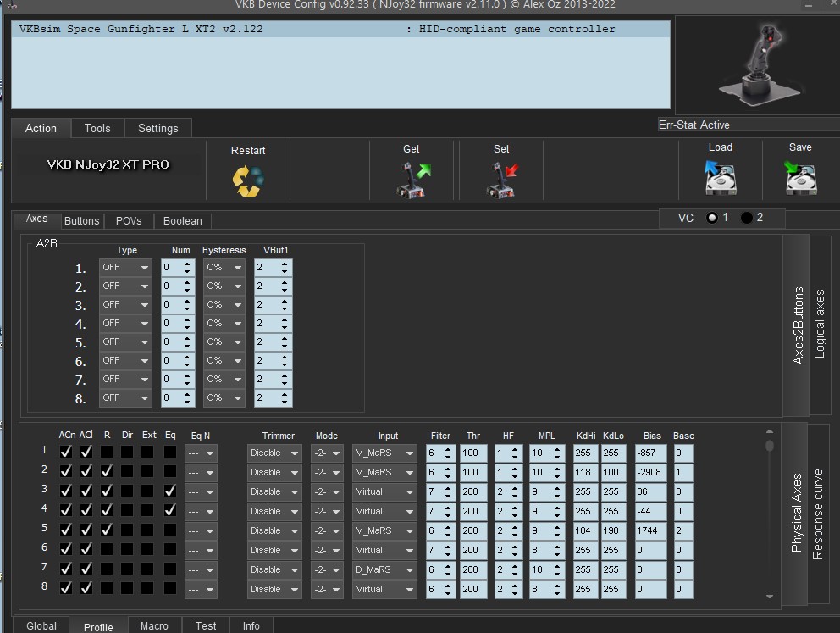Screen dimensions: 840x633
Task: Click the Set joystick icon
Action: 502,180
